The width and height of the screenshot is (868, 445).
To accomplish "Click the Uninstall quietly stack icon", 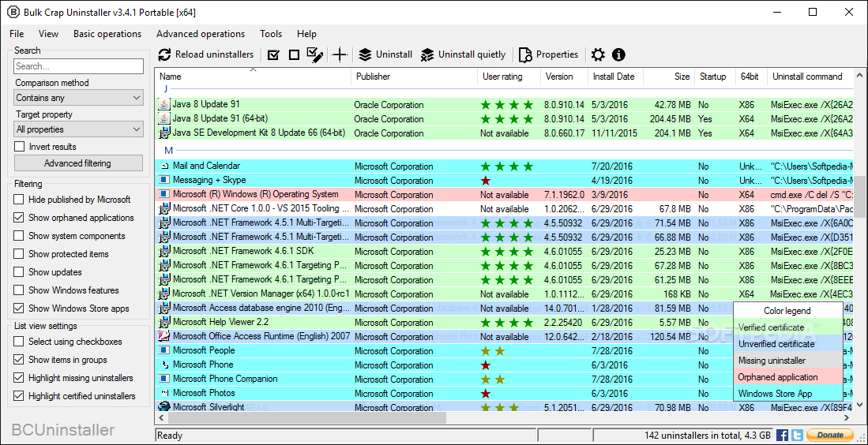I will click(x=427, y=54).
